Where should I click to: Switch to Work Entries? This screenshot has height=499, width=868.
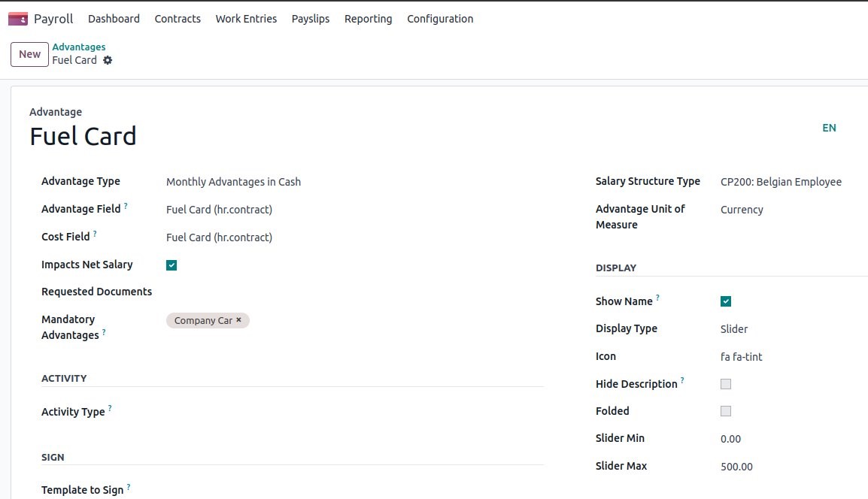point(246,18)
